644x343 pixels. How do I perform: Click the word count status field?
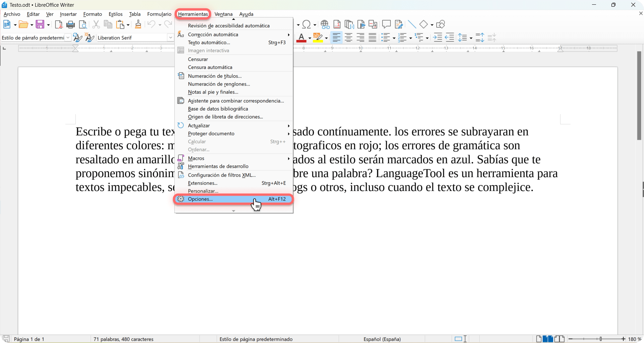click(123, 339)
